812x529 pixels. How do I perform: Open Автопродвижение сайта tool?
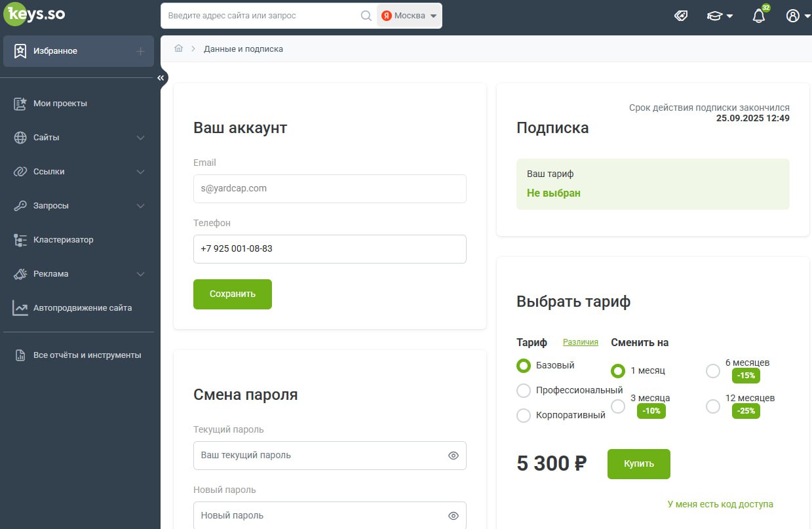[83, 307]
